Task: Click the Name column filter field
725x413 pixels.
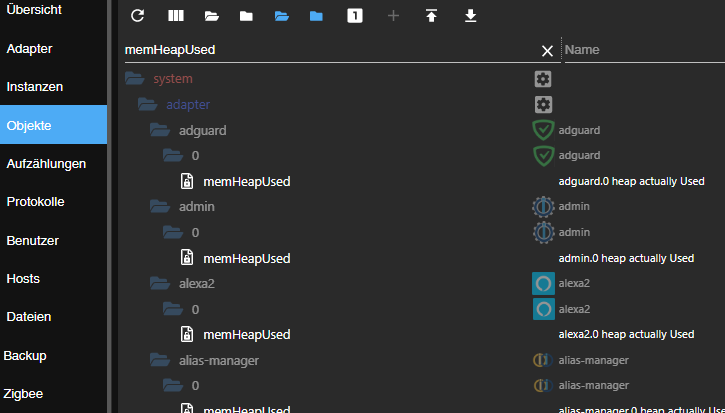Action: (640, 49)
